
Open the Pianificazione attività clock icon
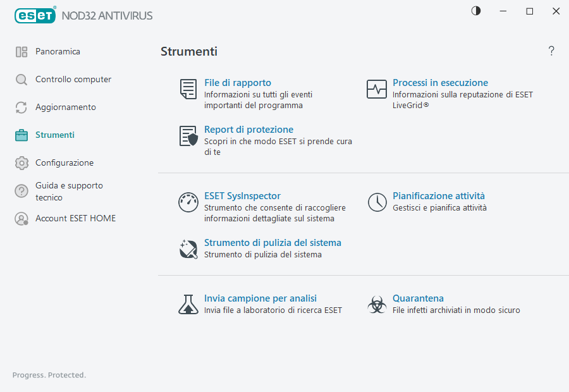[377, 202]
